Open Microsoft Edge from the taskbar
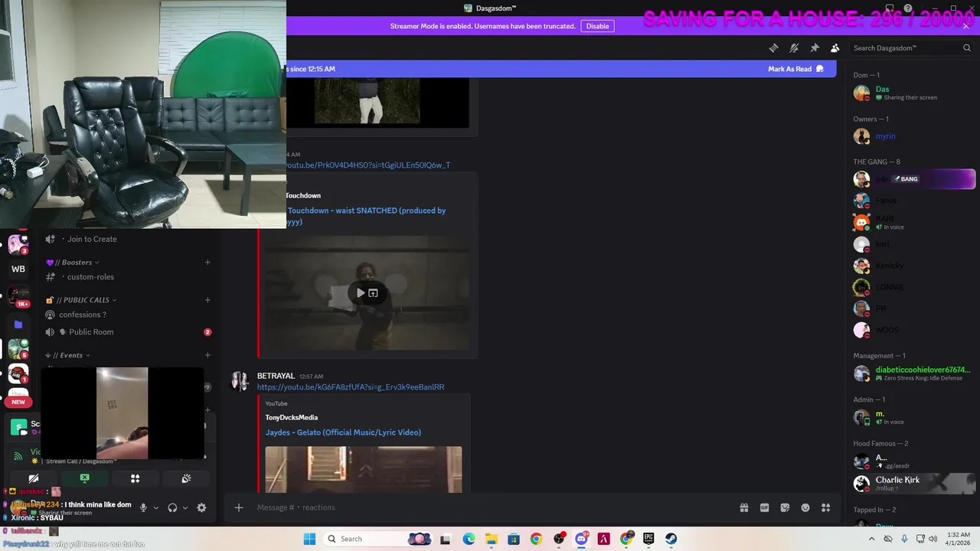This screenshot has width=980, height=551. pos(469,539)
